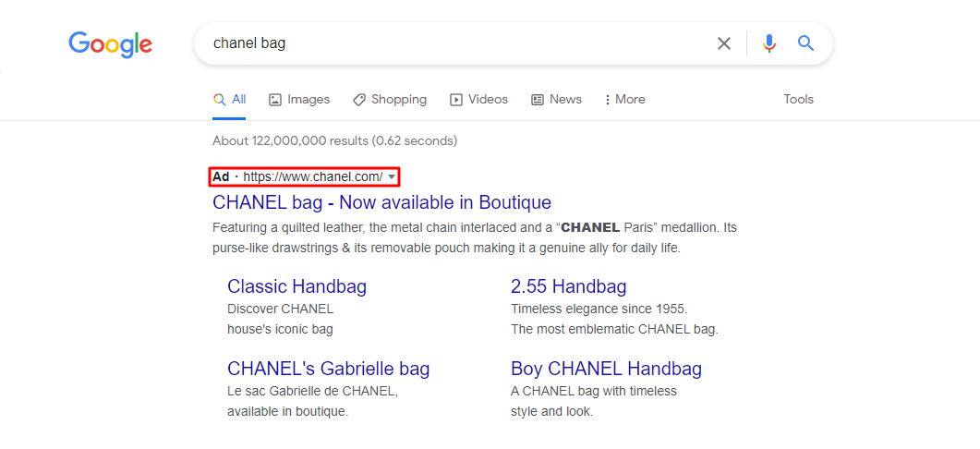The width and height of the screenshot is (980, 449).
Task: Open the Shopping tab
Action: click(398, 100)
